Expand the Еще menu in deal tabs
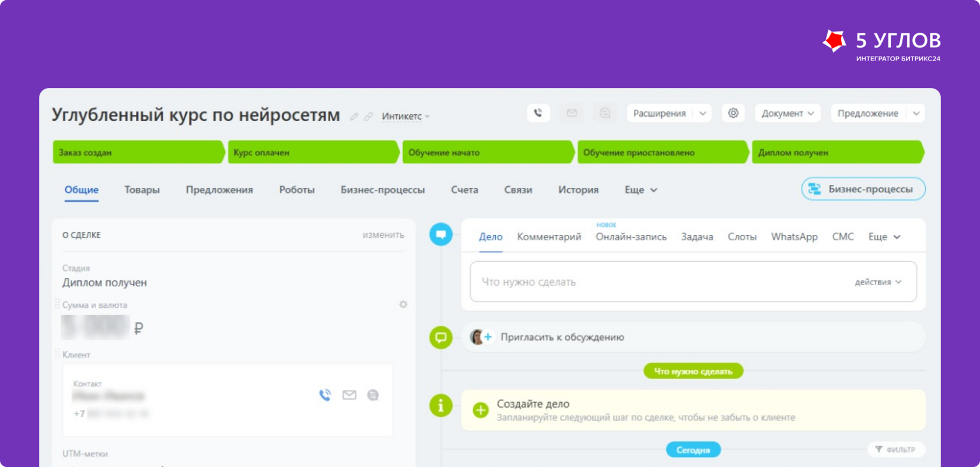The height and width of the screenshot is (467, 980). [640, 190]
